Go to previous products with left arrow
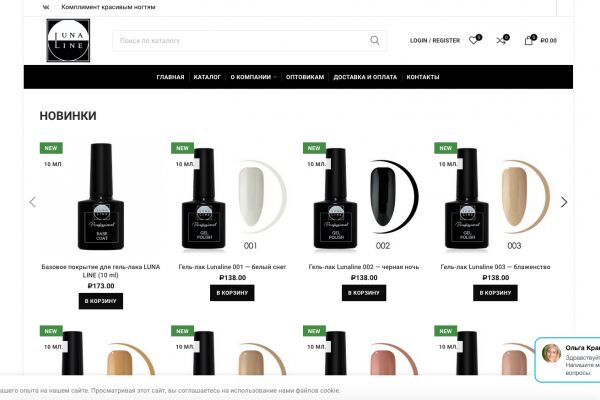 point(33,202)
